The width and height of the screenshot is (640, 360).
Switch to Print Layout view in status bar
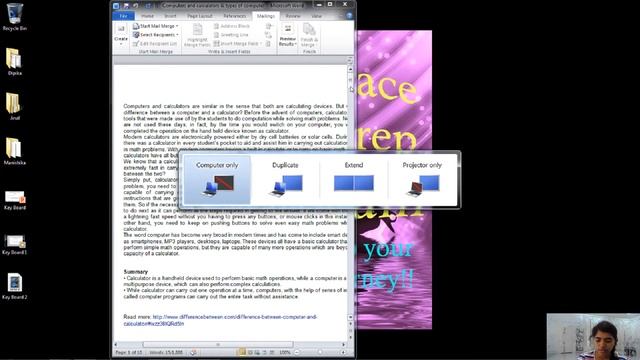tap(242, 352)
